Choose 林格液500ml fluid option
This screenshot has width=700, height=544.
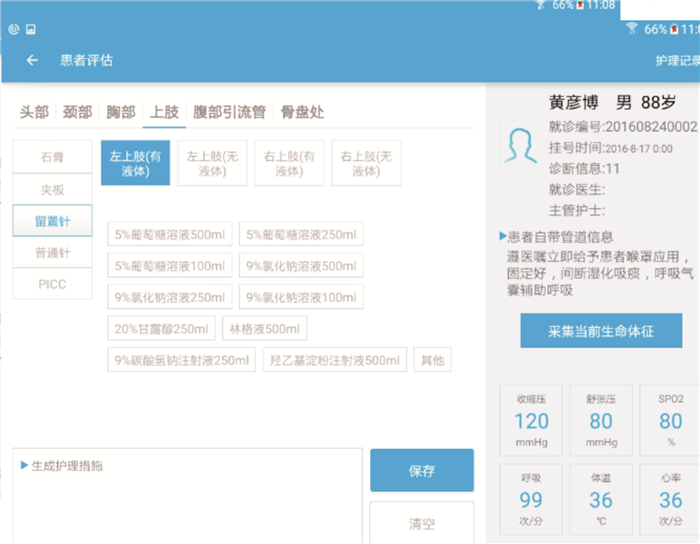[265, 329]
